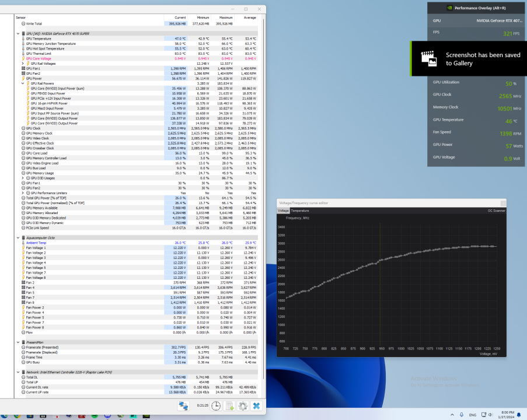527x420 pixels.
Task: Open HWiNFO sensor settings gear icon
Action: tap(243, 405)
